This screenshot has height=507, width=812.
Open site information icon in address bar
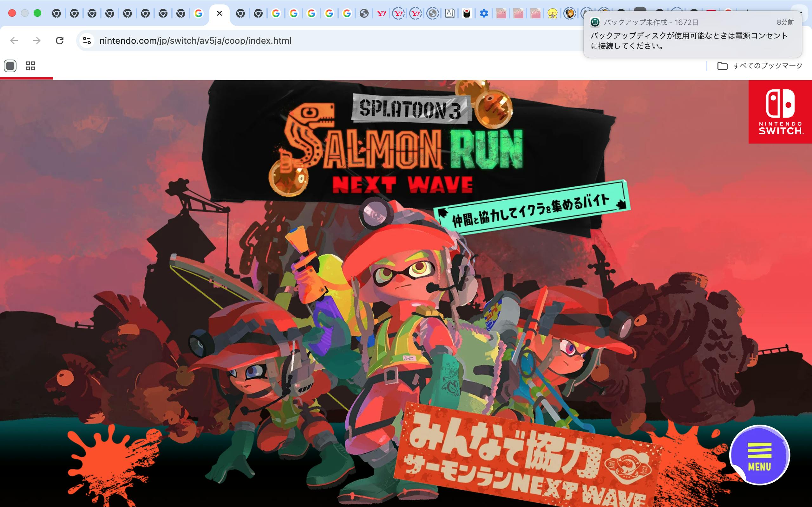pyautogui.click(x=87, y=41)
